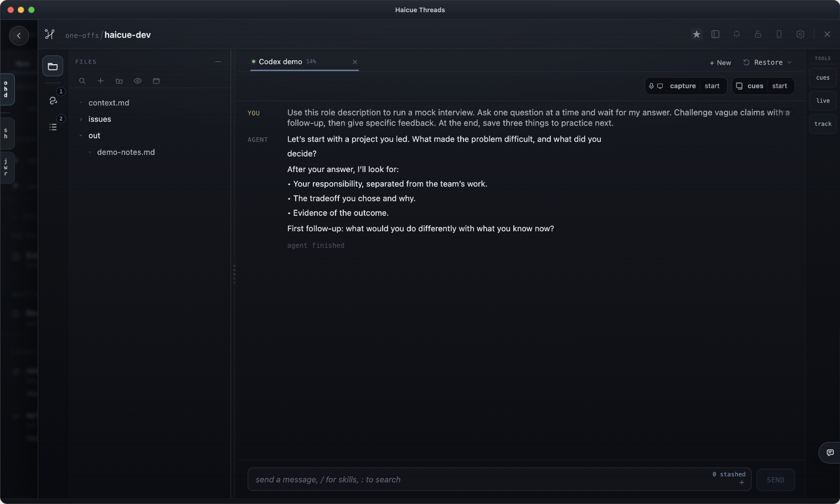Click the mobile device icon

point(779,34)
